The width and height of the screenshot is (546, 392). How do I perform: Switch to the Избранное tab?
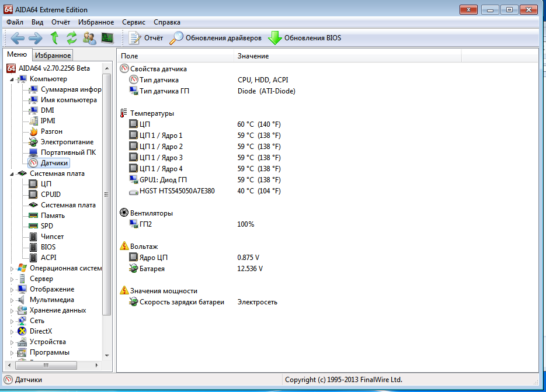pyautogui.click(x=53, y=55)
